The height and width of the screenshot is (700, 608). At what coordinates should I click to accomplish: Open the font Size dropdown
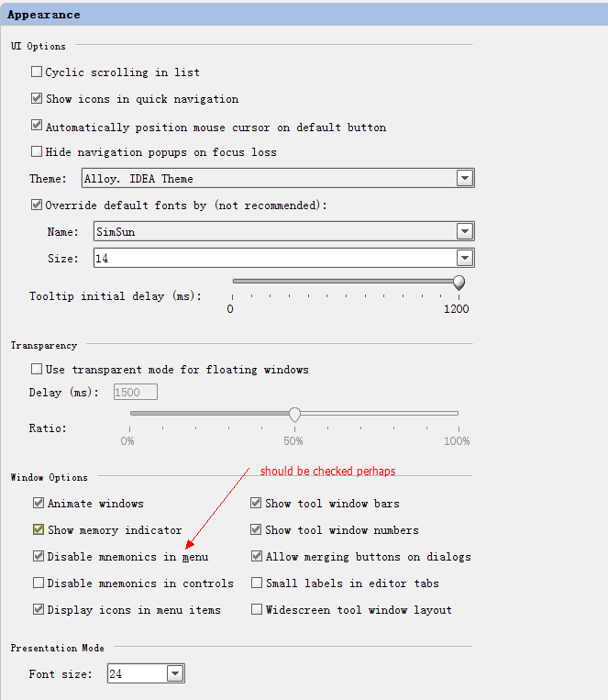(x=465, y=258)
